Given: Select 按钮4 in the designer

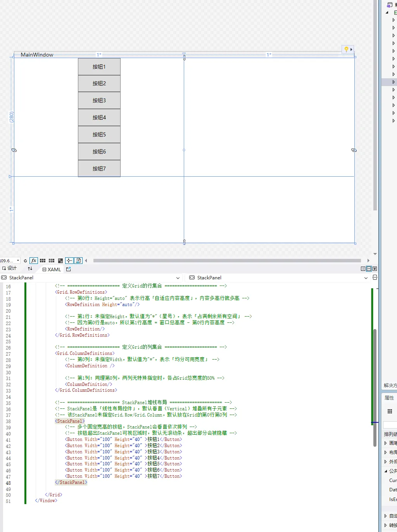Looking at the screenshot, I should pos(99,117).
